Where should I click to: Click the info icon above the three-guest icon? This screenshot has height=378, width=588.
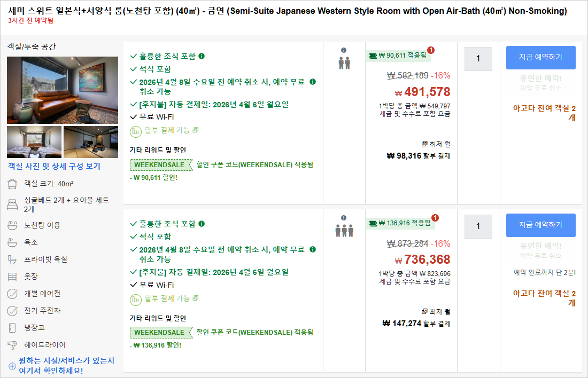[344, 218]
